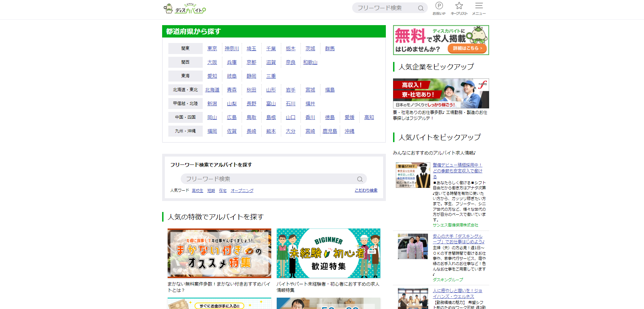Screen dimensions: 644x309
Task: Click the header search magnifier icon
Action: pyautogui.click(x=421, y=8)
